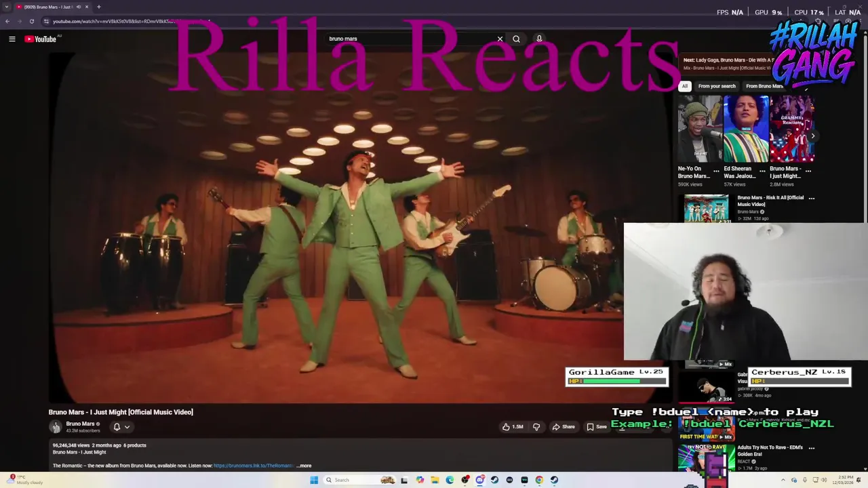868x488 pixels.
Task: Open File Explorer from taskbar
Action: (x=435, y=480)
